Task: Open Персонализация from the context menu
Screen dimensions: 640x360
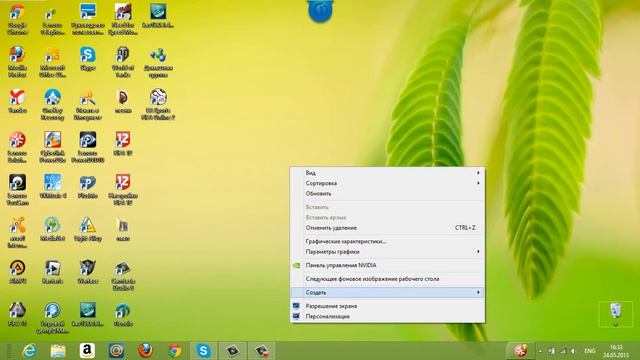Action: 387,316
